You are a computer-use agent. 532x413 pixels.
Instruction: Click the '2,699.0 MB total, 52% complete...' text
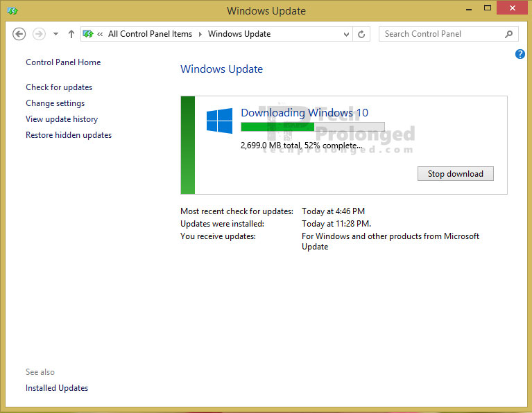click(301, 146)
